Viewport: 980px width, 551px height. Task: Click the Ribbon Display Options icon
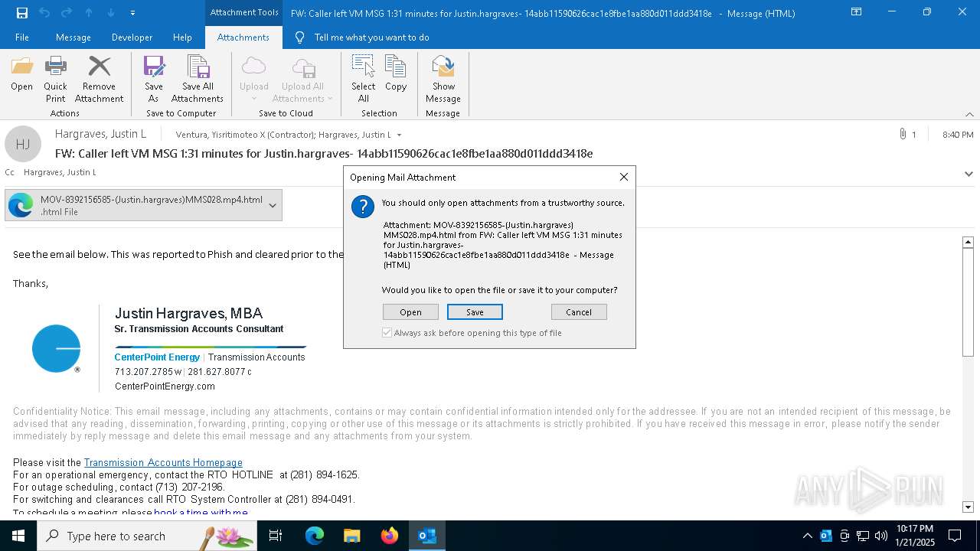pos(857,12)
